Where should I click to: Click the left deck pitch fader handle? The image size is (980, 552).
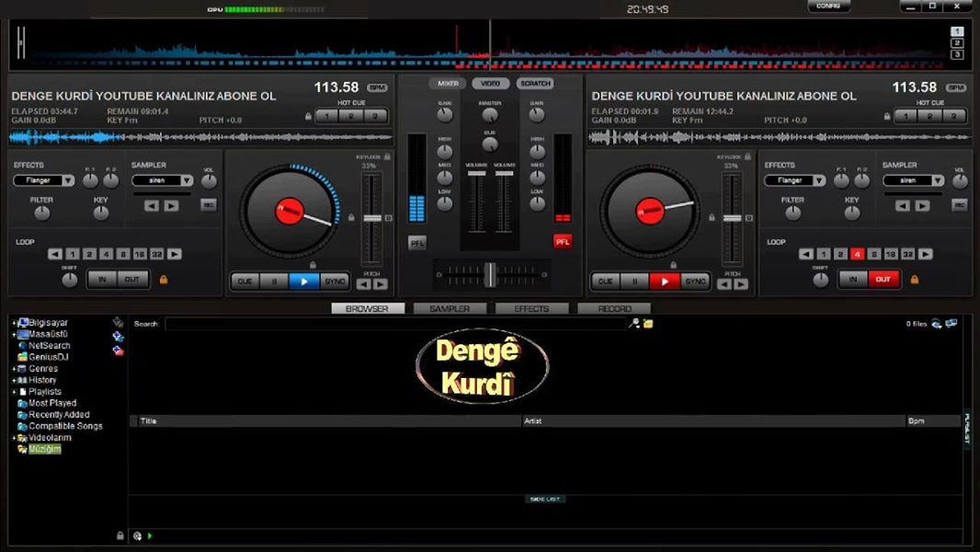(x=372, y=218)
